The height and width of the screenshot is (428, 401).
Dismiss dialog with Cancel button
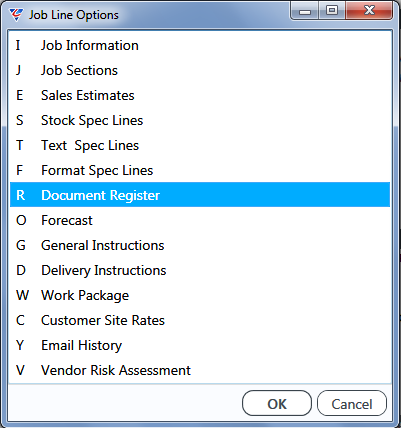click(x=352, y=404)
